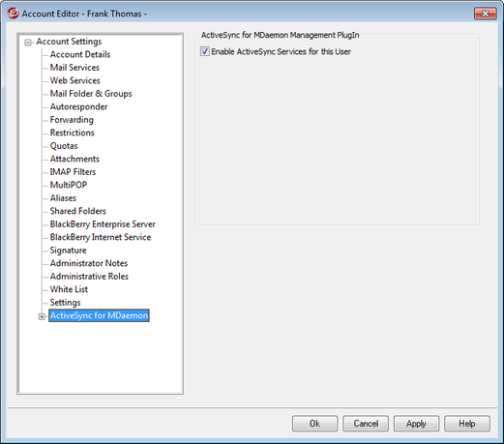Select Account Settings root item
504x444 pixels.
(x=69, y=42)
